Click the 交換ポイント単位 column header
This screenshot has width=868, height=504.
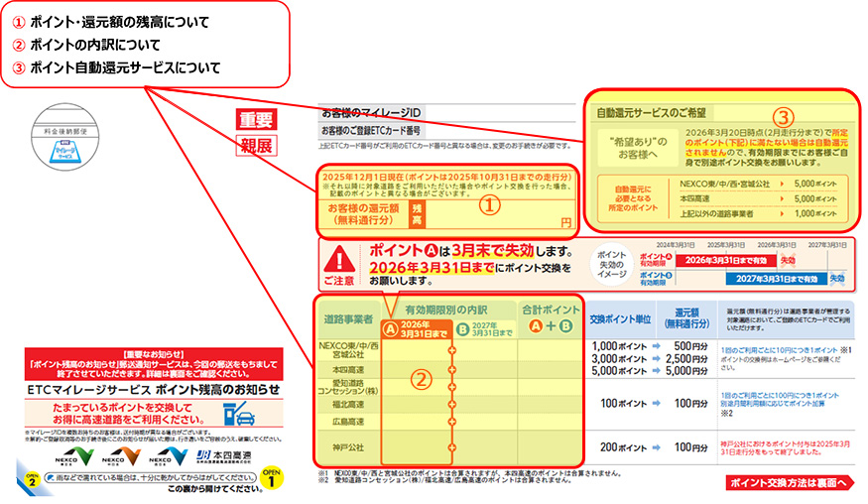[620, 319]
